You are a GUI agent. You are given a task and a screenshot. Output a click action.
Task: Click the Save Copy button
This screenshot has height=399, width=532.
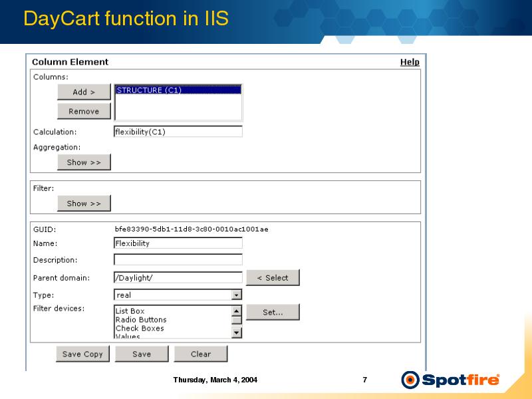(82, 354)
